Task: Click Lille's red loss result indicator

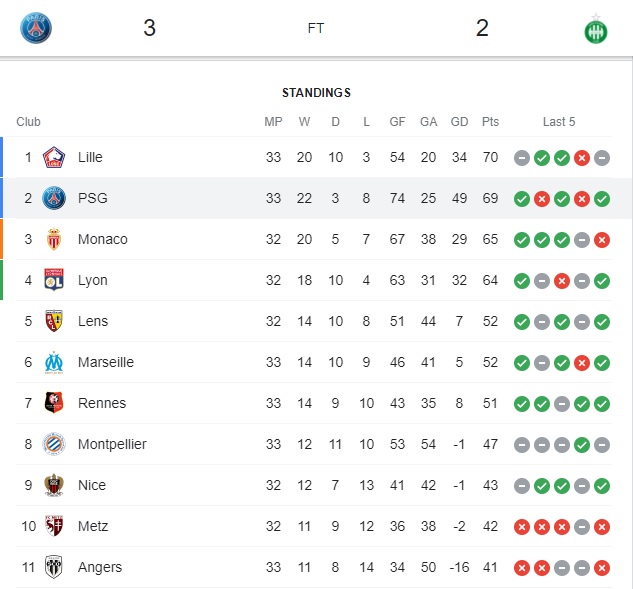Action: [582, 158]
